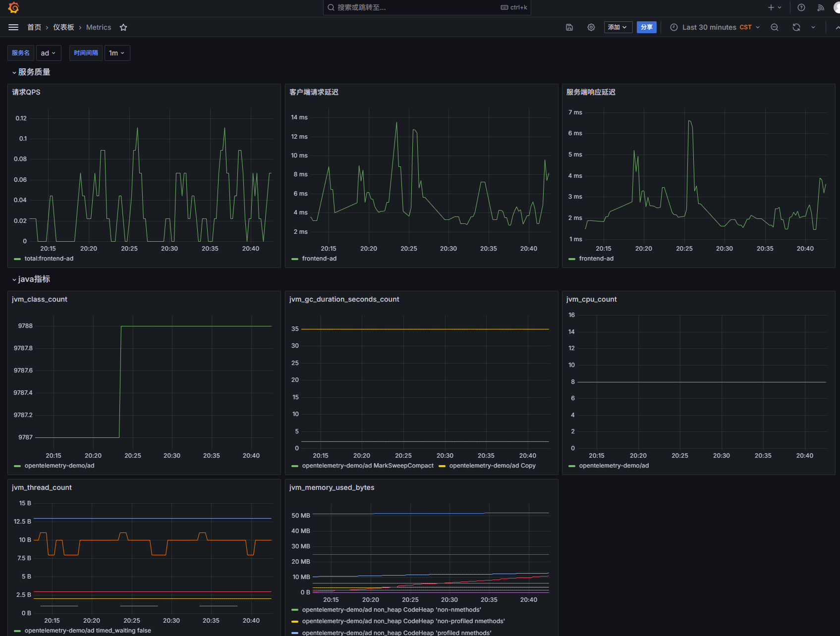
Task: Refresh the dashboard
Action: (x=796, y=27)
